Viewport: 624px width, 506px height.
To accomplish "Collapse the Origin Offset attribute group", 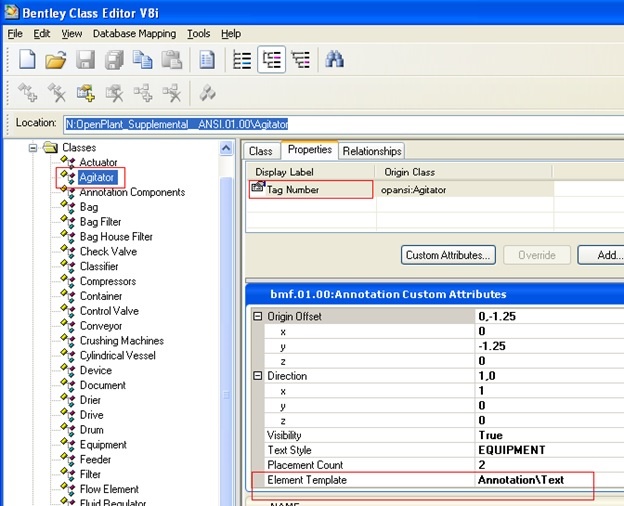I will 257,316.
